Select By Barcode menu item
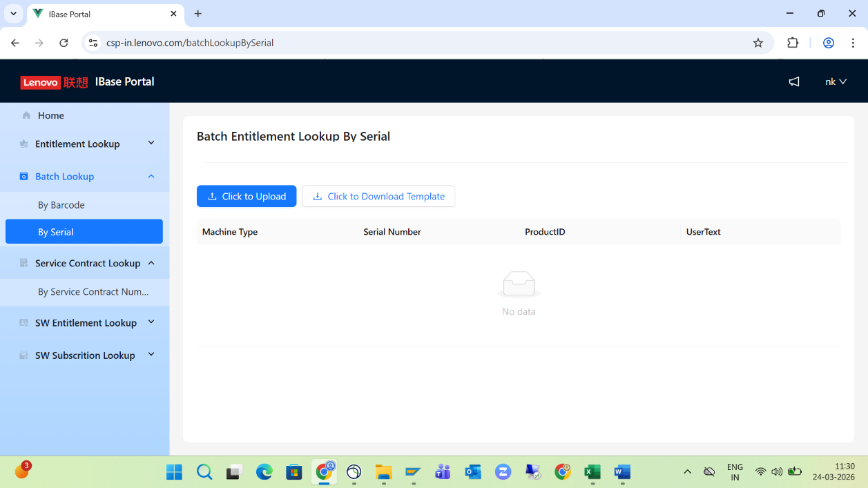Viewport: 868px width, 488px height. pyautogui.click(x=61, y=205)
